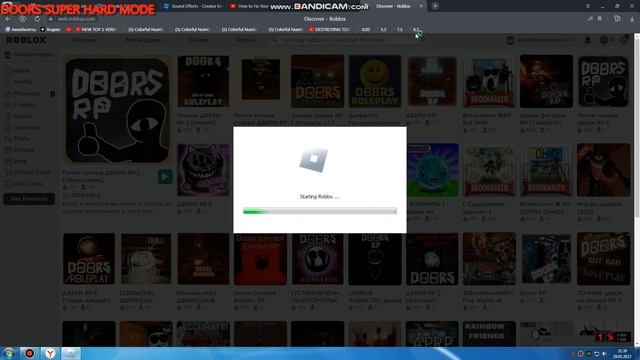Image resolution: width=640 pixels, height=360 pixels.
Task: Open the Yandex Browser taskbar icon
Action: [x=50, y=353]
